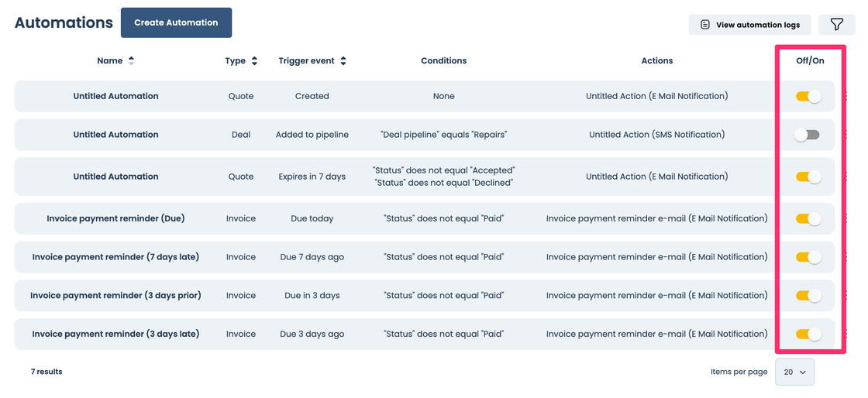Open three-dot menu for SMS Notification automation
Viewport: 868px width, 398px height.
tap(846, 135)
